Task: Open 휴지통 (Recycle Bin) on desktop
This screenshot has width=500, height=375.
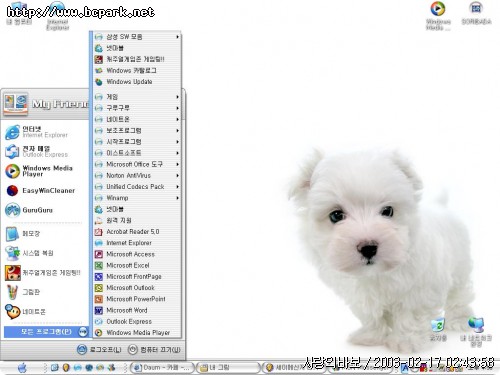Action: pyautogui.click(x=438, y=328)
